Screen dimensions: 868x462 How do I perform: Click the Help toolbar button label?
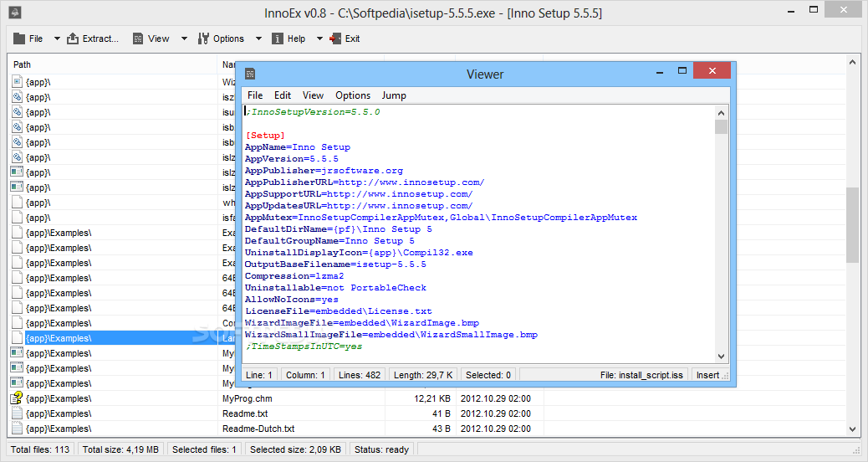click(296, 38)
